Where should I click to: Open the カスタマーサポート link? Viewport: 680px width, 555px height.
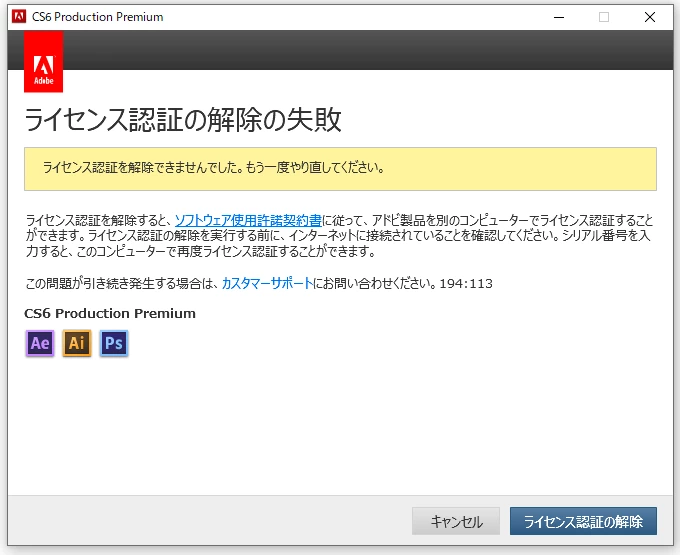click(267, 283)
